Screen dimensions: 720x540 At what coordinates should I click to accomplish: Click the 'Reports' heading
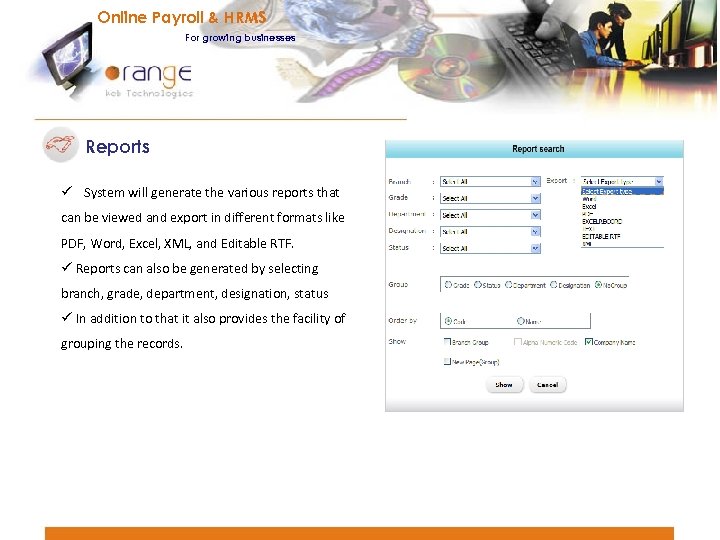point(118,146)
